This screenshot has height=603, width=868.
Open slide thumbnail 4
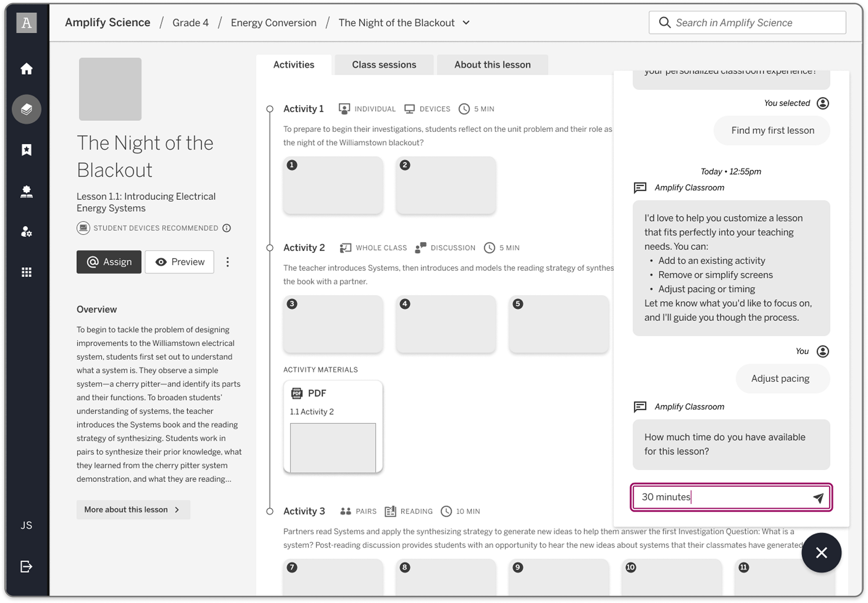click(x=446, y=324)
